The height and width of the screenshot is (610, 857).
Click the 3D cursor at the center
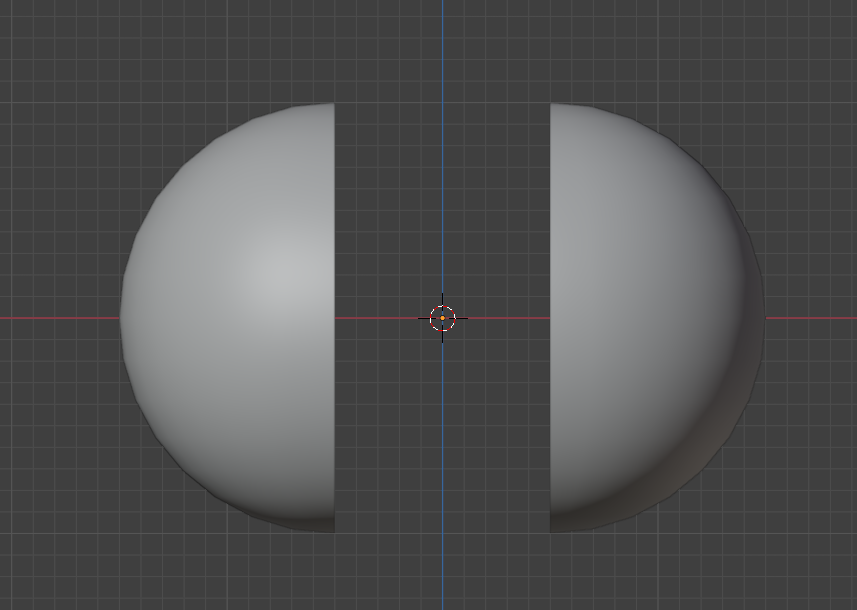tap(442, 319)
